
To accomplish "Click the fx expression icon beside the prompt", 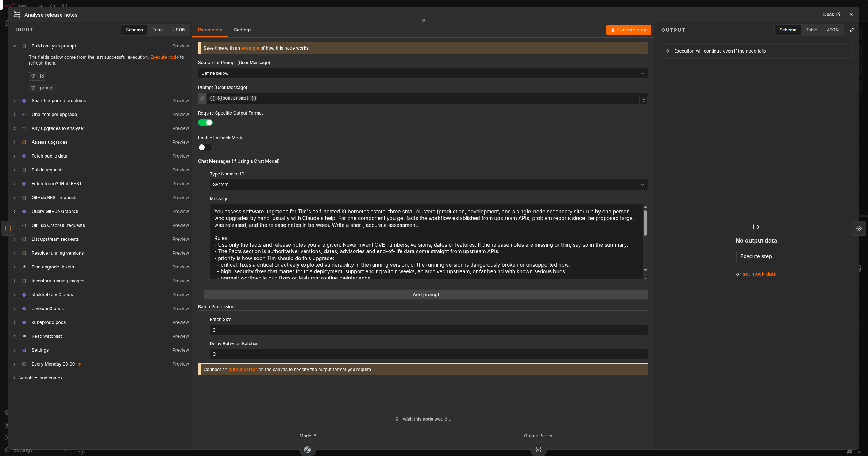I will coord(202,98).
